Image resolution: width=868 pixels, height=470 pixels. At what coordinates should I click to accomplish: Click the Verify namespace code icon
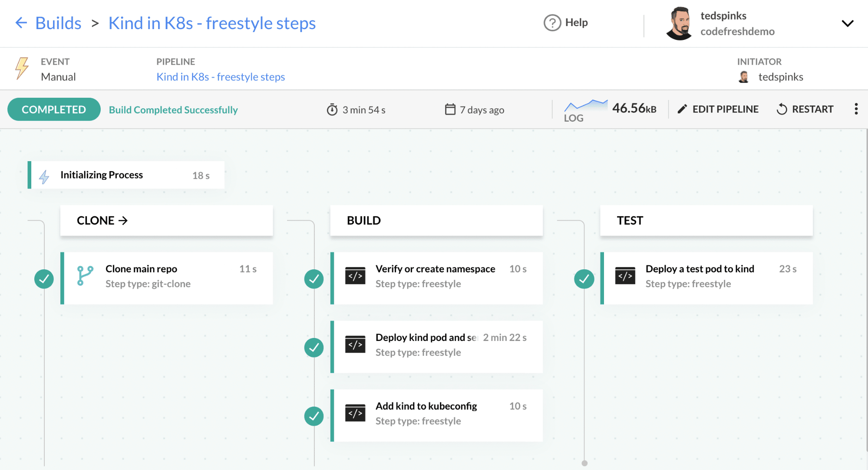pos(355,276)
